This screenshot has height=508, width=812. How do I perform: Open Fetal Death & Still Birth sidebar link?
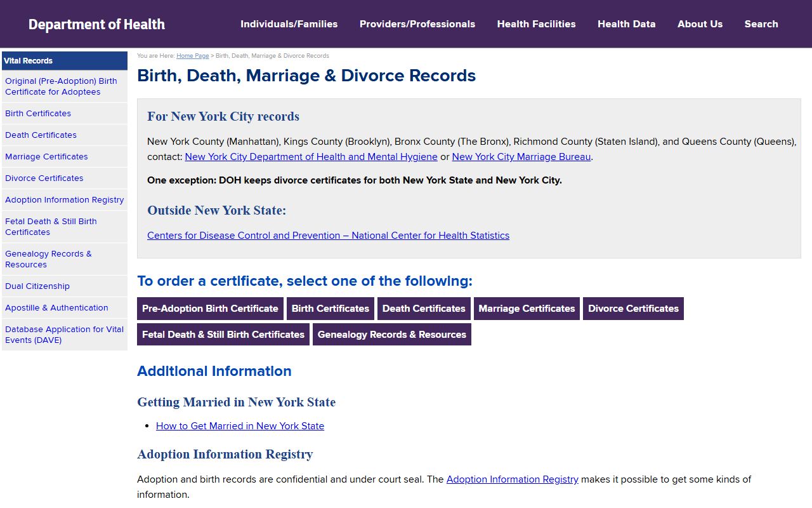pyautogui.click(x=65, y=227)
